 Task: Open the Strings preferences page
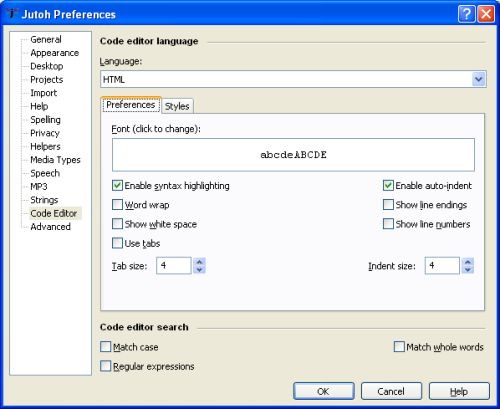tap(44, 200)
